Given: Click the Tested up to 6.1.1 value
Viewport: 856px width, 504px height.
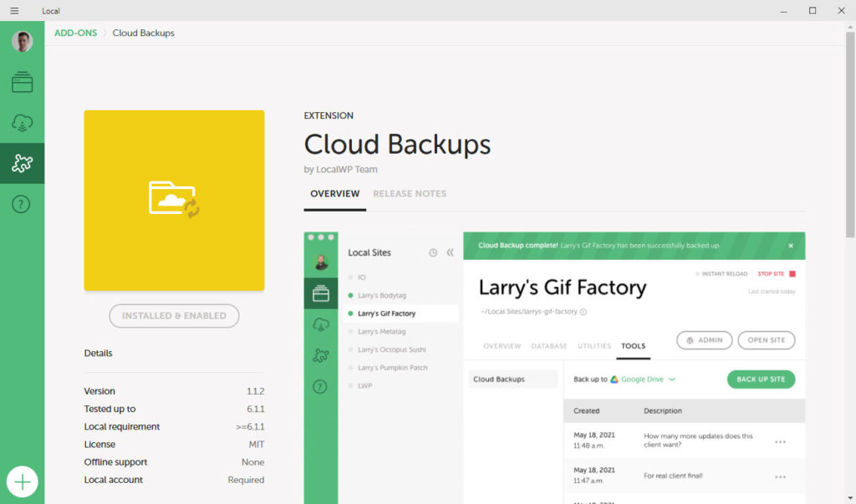Looking at the screenshot, I should pos(255,409).
